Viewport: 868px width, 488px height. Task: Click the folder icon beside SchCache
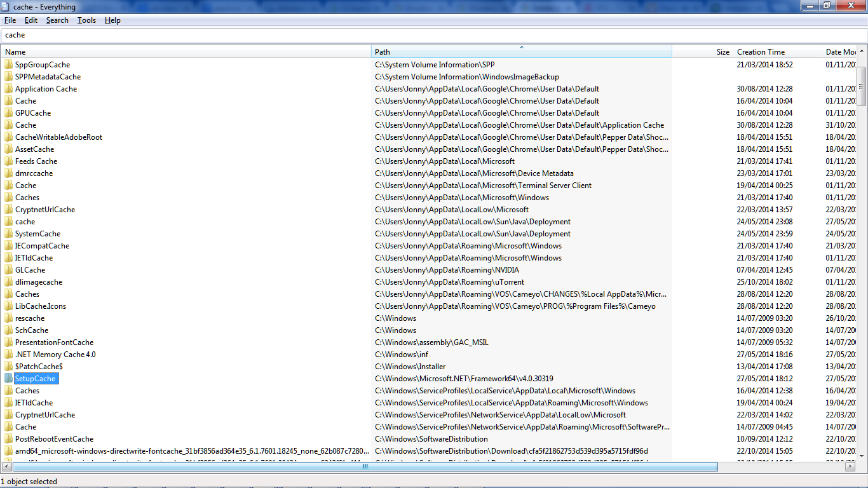tap(8, 330)
